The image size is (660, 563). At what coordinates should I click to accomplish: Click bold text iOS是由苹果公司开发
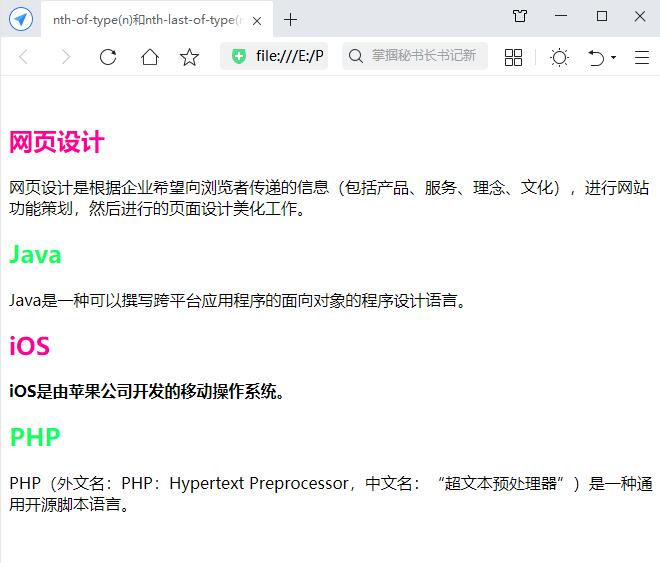pyautogui.click(x=146, y=391)
